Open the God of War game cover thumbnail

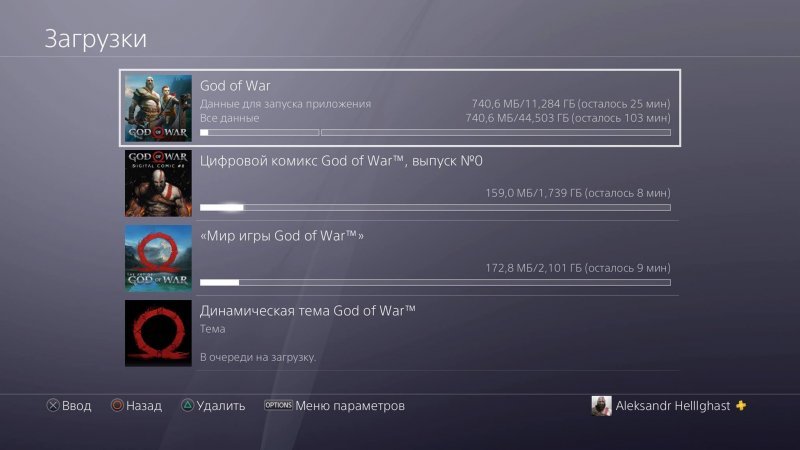(x=158, y=108)
